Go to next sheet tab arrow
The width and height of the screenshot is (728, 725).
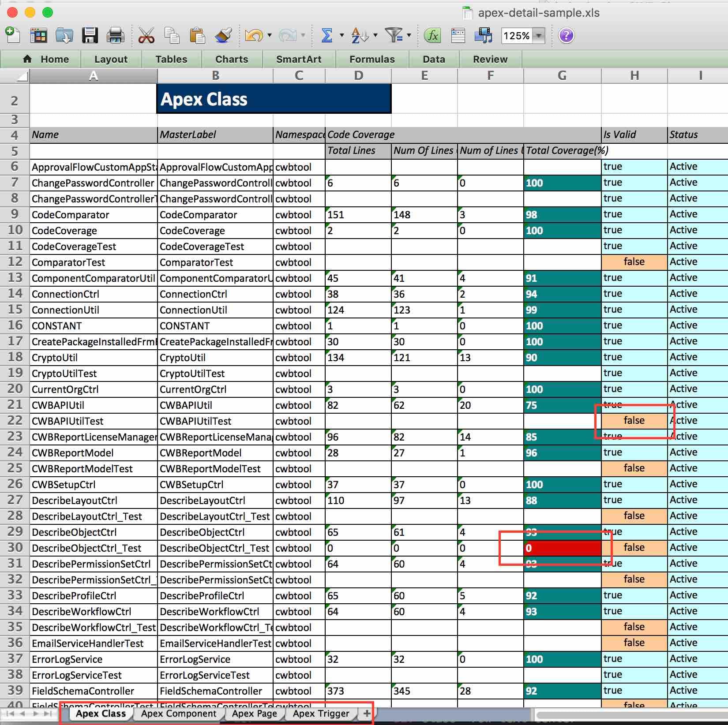pyautogui.click(x=35, y=714)
